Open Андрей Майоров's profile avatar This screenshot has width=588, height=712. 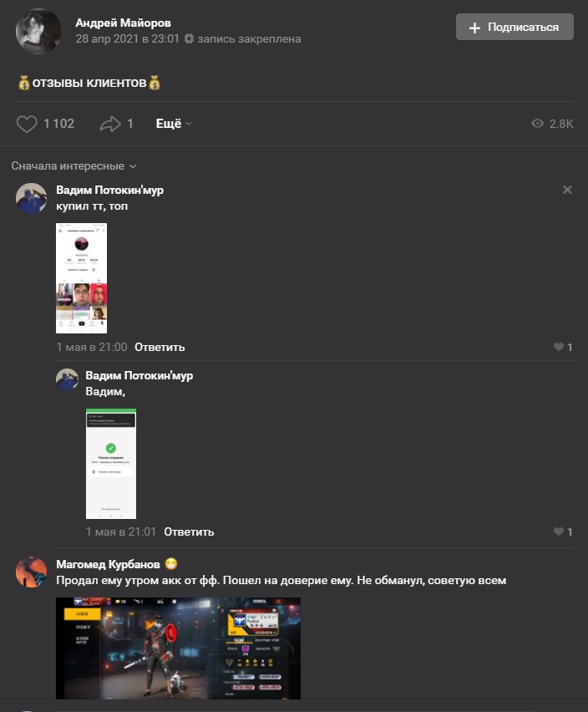coord(38,31)
